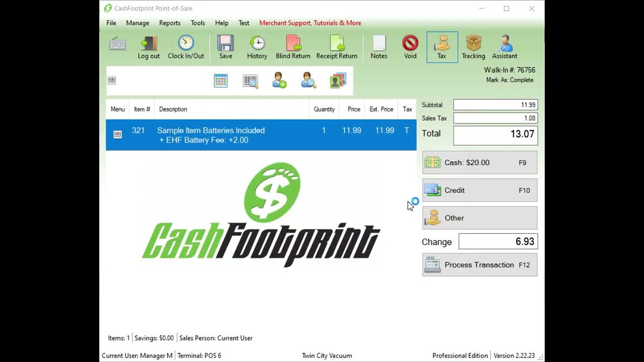Click the Log out toolbar icon
Screen dimensions: 644x362
(149, 47)
